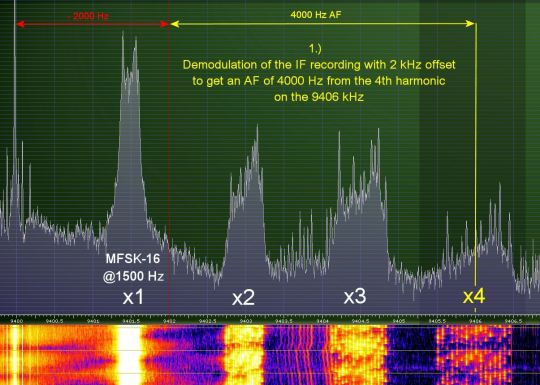Click the red -2000 Hz offset arrow label
The height and width of the screenshot is (385, 540).
pos(89,16)
